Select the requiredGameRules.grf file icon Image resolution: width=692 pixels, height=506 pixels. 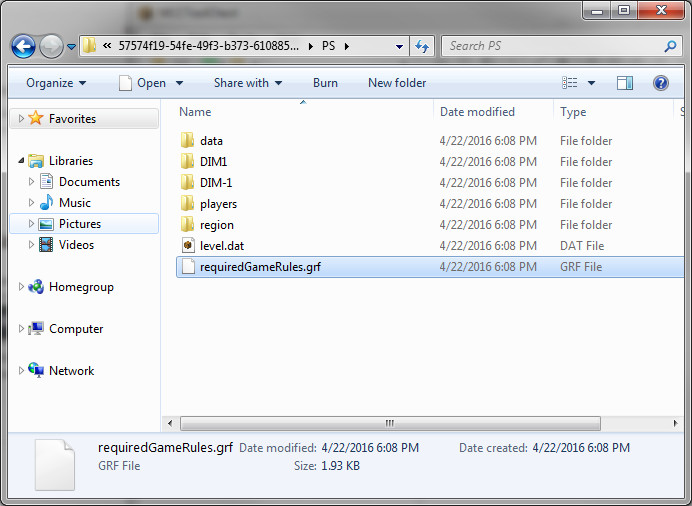click(188, 266)
